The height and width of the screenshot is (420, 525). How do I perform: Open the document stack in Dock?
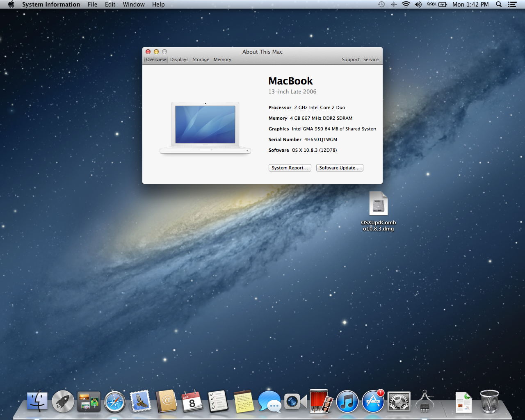[463, 402]
